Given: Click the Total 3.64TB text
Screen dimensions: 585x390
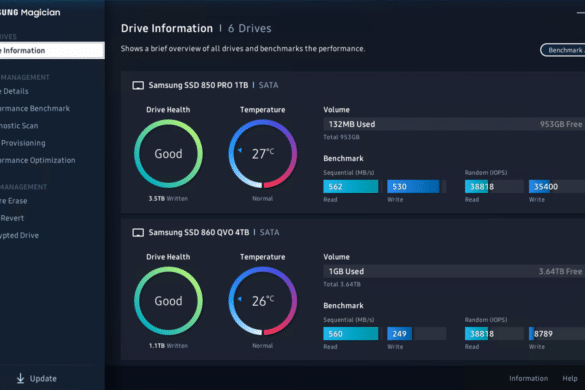Looking at the screenshot, I should coord(342,284).
